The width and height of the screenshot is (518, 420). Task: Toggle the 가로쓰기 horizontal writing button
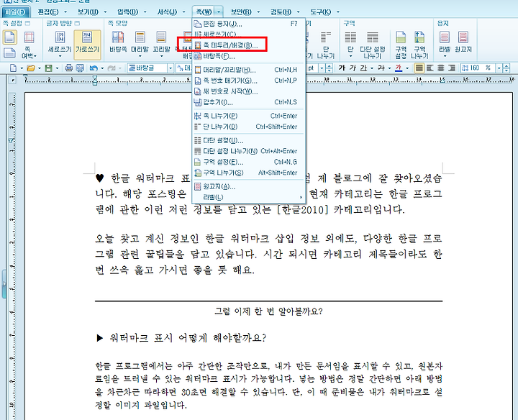tap(87, 45)
